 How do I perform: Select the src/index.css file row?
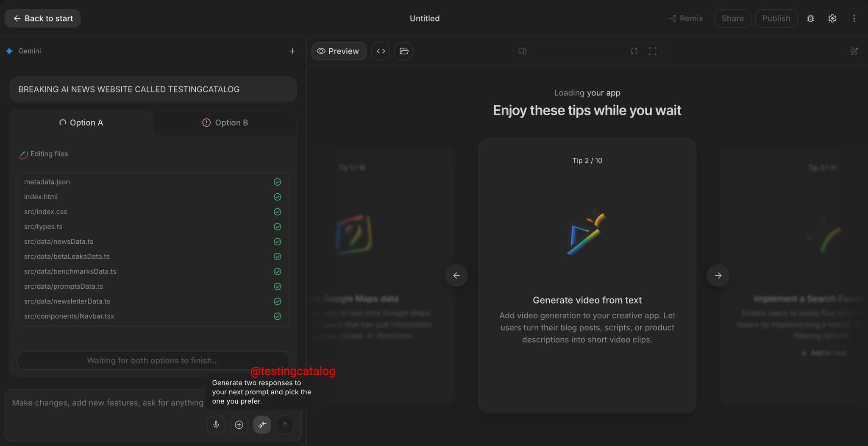153,212
